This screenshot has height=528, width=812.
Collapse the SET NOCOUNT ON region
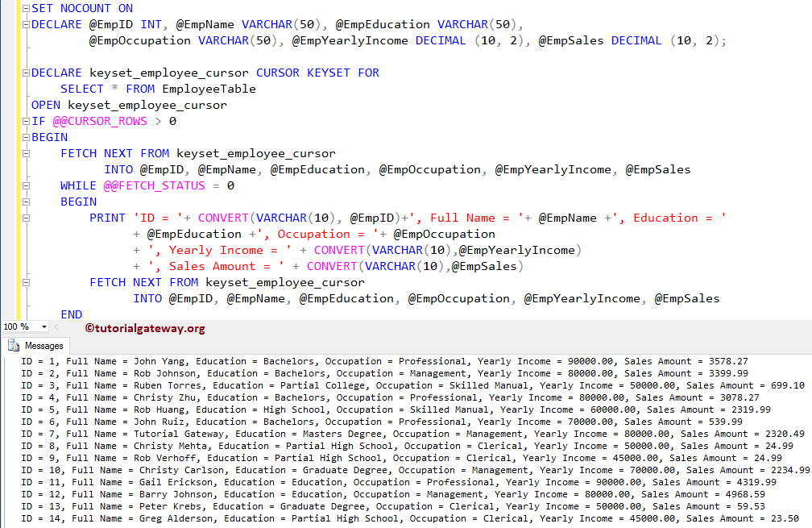(25, 8)
